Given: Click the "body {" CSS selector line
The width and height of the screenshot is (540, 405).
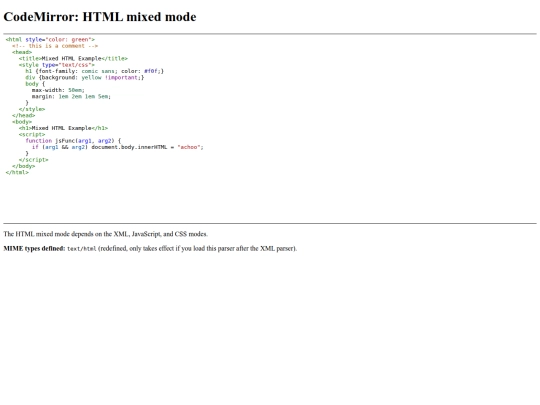Looking at the screenshot, I should [35, 84].
